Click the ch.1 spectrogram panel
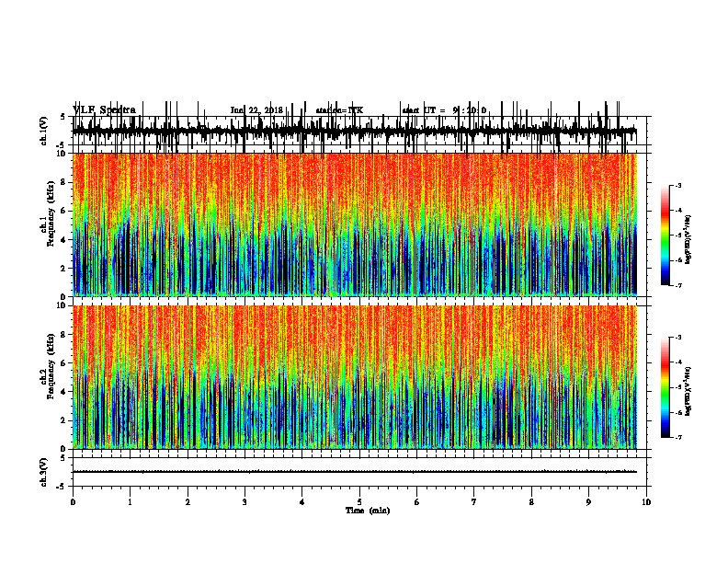Viewport: 728px width, 563px height. click(x=355, y=224)
